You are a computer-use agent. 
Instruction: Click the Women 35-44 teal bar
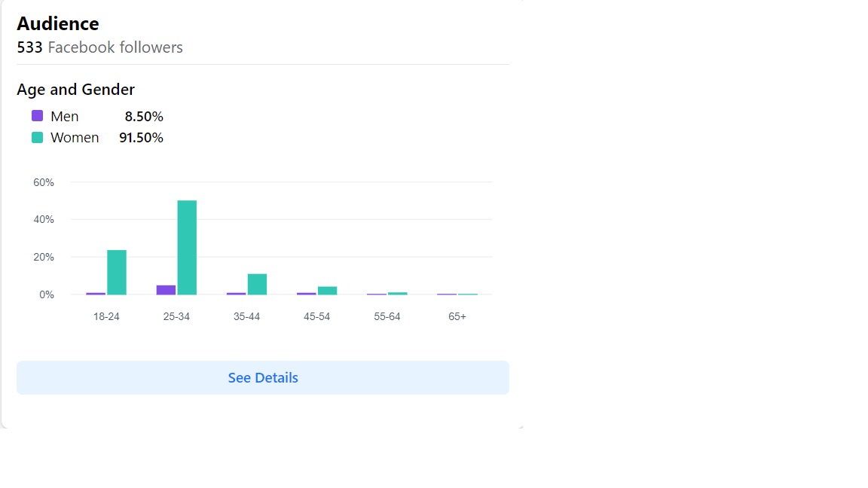click(257, 284)
